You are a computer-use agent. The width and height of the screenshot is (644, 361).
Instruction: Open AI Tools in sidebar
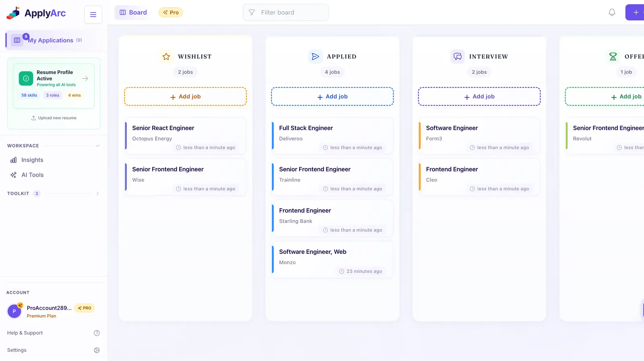click(33, 175)
